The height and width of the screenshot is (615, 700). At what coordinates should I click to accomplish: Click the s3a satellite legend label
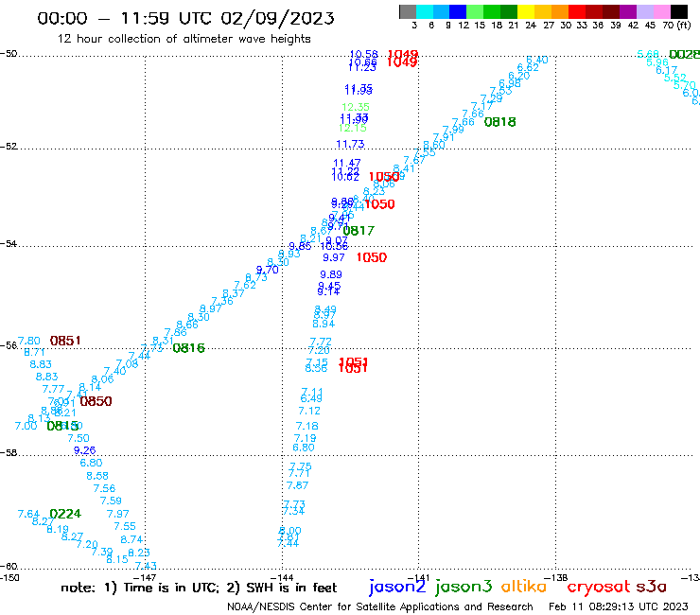point(651,587)
